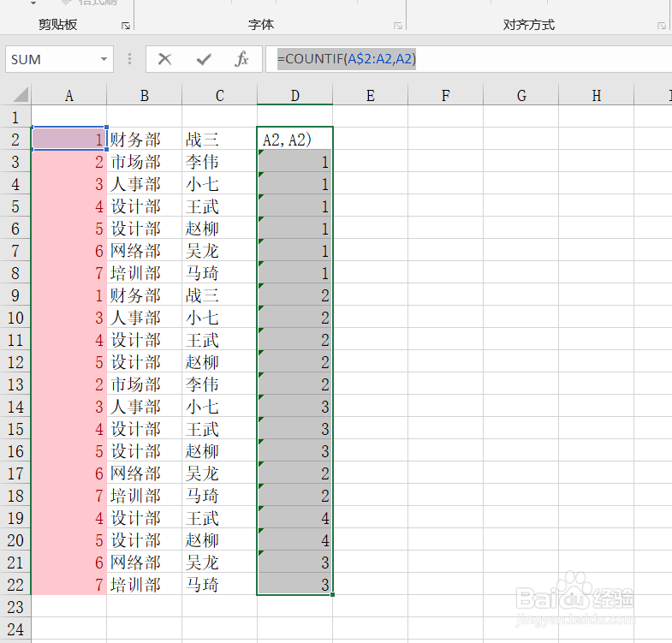672x643 pixels.
Task: Select row 23 header
Action: pos(15,607)
